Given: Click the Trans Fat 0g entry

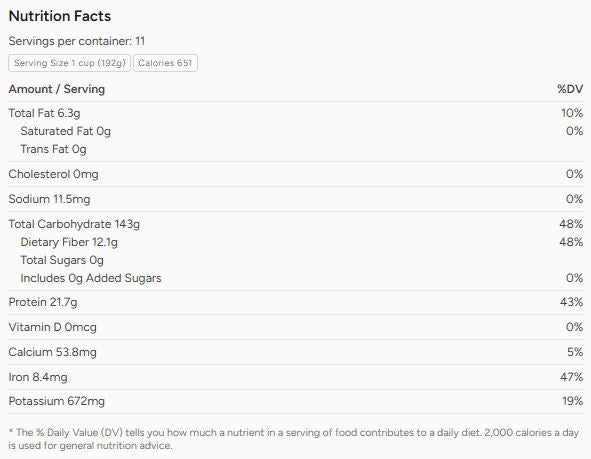Looking at the screenshot, I should 53,149.
